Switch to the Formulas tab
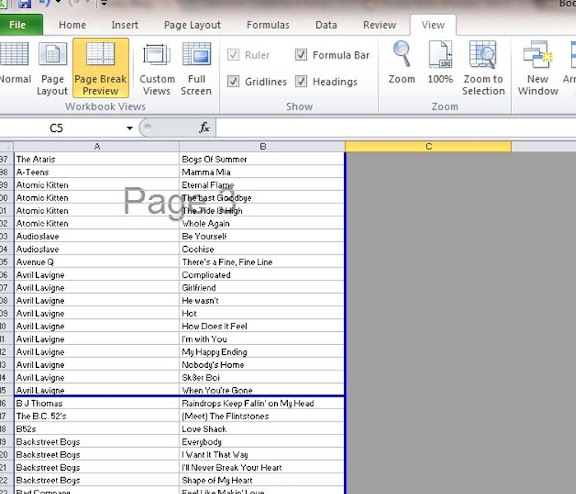Screen dimensions: 576x494 [x=268, y=25]
